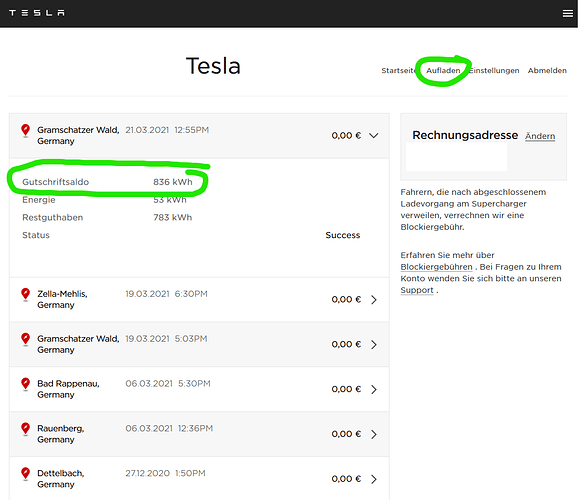
Task: Click the Gramschatzer Wald 19.03.2021 location pin
Action: point(25,339)
